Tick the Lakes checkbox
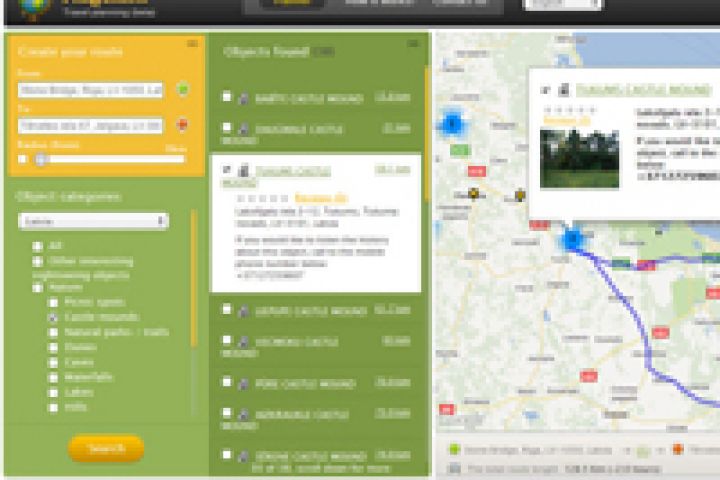Image resolution: width=720 pixels, height=480 pixels. (x=53, y=393)
